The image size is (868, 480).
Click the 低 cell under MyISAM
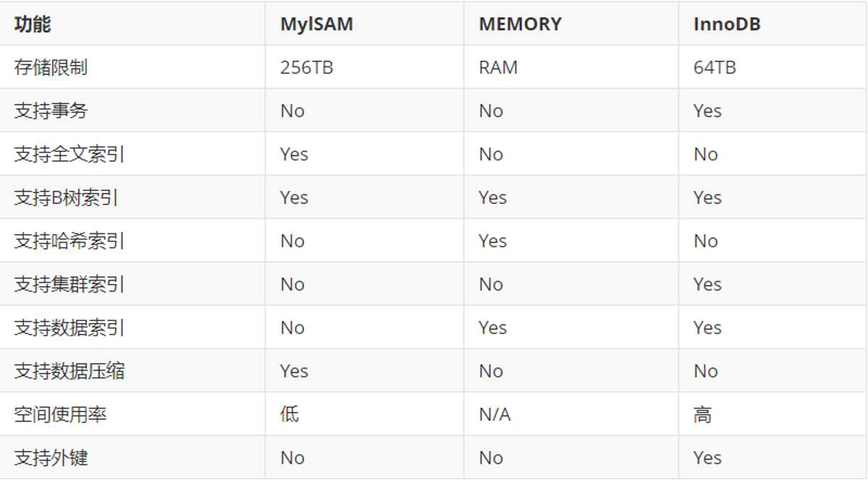click(289, 414)
